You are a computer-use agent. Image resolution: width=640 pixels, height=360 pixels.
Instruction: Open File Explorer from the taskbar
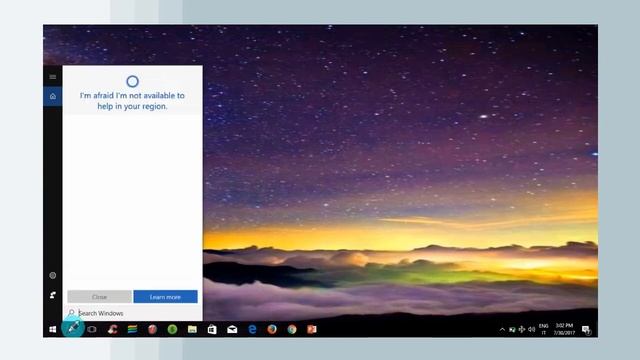tap(192, 329)
